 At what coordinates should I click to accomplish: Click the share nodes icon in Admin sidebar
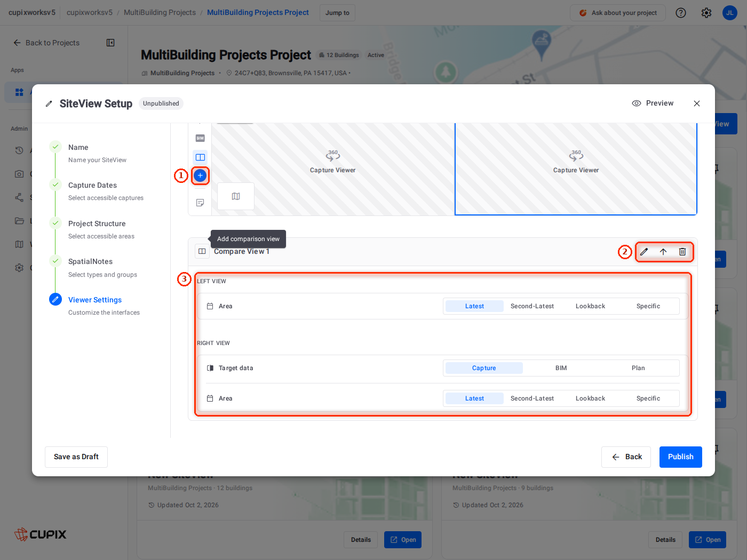pos(19,197)
